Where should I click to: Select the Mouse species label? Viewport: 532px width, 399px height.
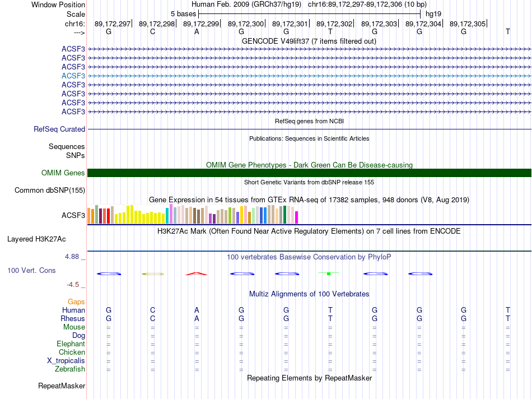pyautogui.click(x=74, y=327)
